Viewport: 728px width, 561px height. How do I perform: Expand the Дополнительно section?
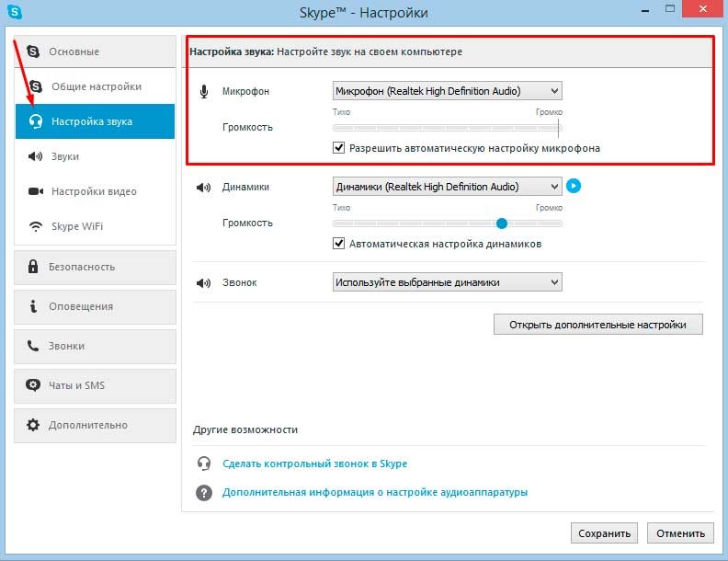click(x=96, y=425)
